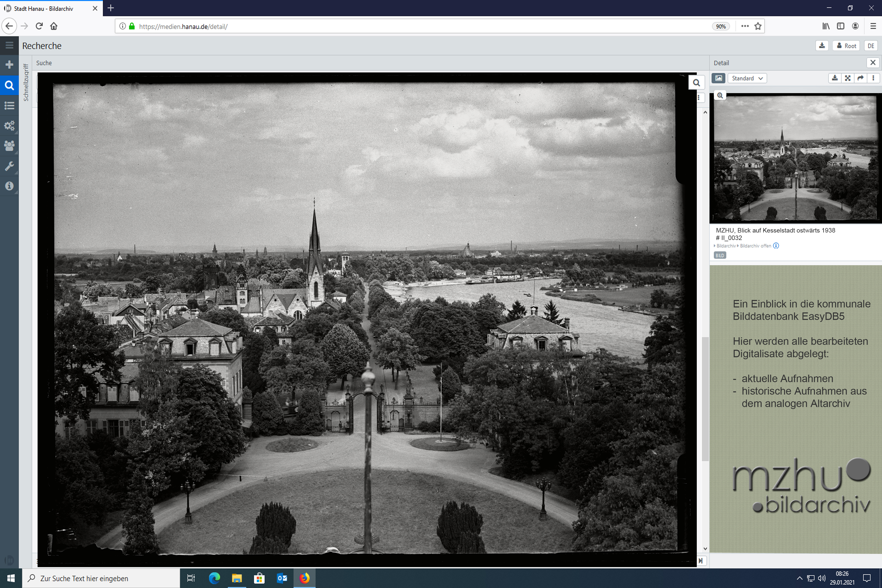Click the Bildarchiv offen breadcrumb link
The image size is (882, 588).
[x=755, y=246]
